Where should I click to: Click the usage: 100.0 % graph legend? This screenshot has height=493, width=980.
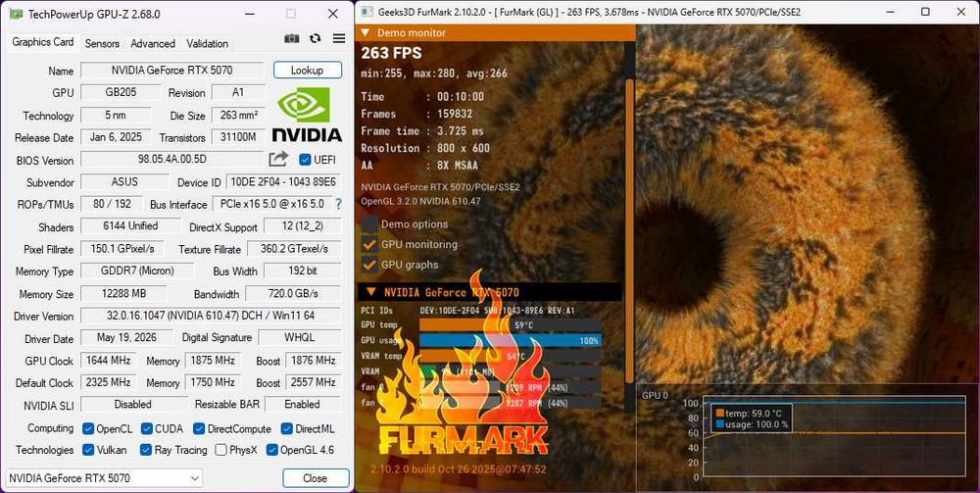pos(752,424)
